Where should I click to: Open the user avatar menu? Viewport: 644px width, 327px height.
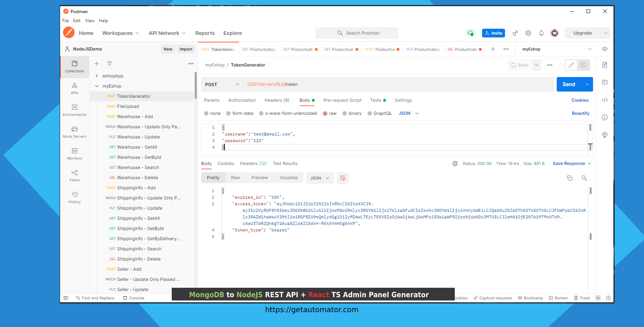coord(554,33)
